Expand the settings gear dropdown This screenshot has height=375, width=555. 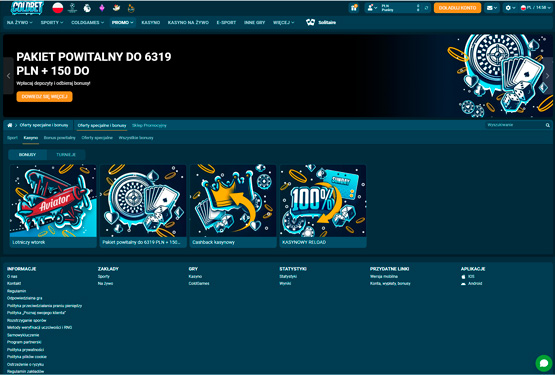[510, 8]
